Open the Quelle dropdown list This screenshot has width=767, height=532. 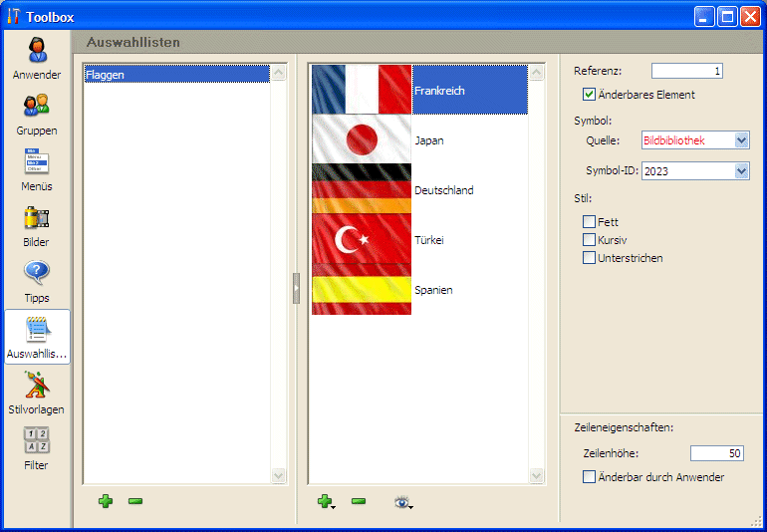click(741, 140)
